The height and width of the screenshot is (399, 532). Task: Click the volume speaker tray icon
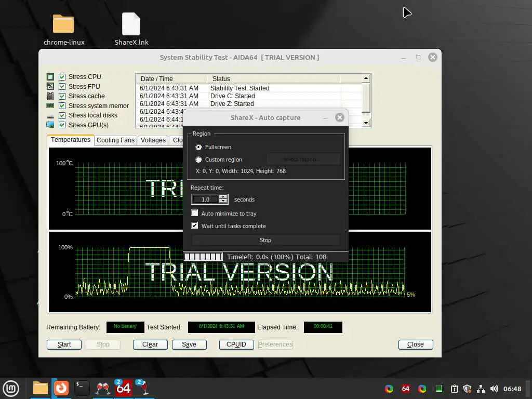click(494, 389)
